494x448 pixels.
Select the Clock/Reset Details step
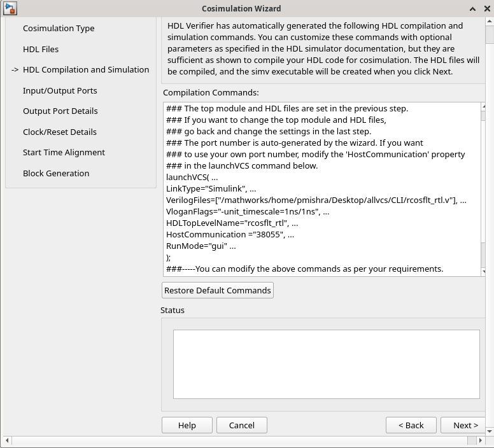click(x=60, y=132)
